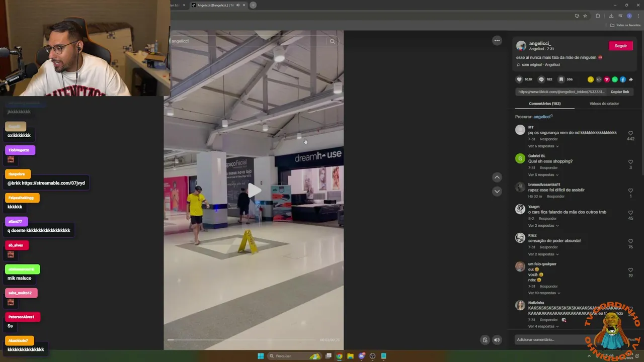
Task: Like Gabriel BL's comment with the heart
Action: (630, 162)
